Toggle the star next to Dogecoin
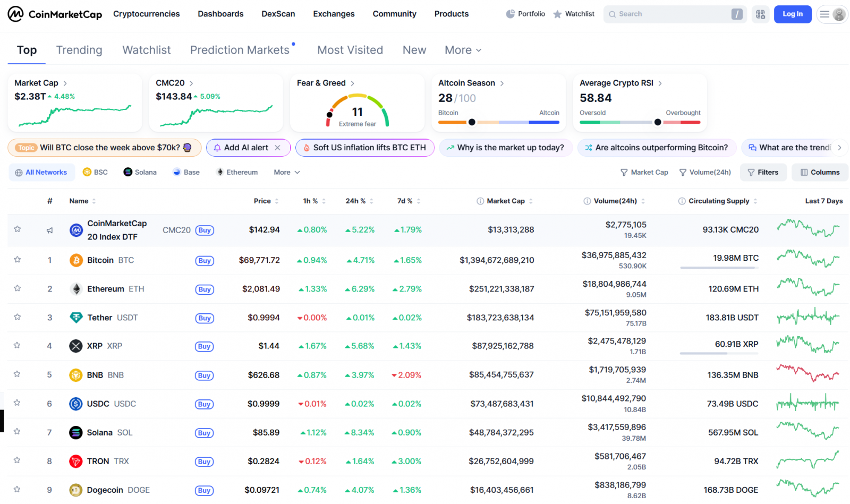The image size is (850, 504). [x=17, y=490]
